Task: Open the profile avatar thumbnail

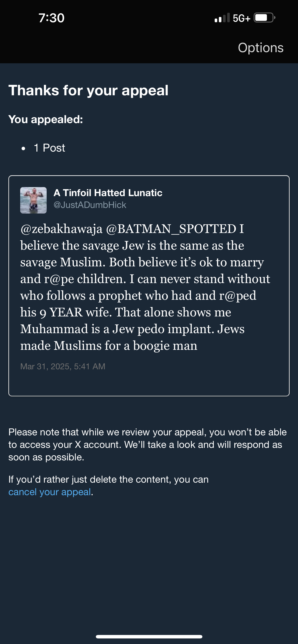Action: click(x=33, y=200)
